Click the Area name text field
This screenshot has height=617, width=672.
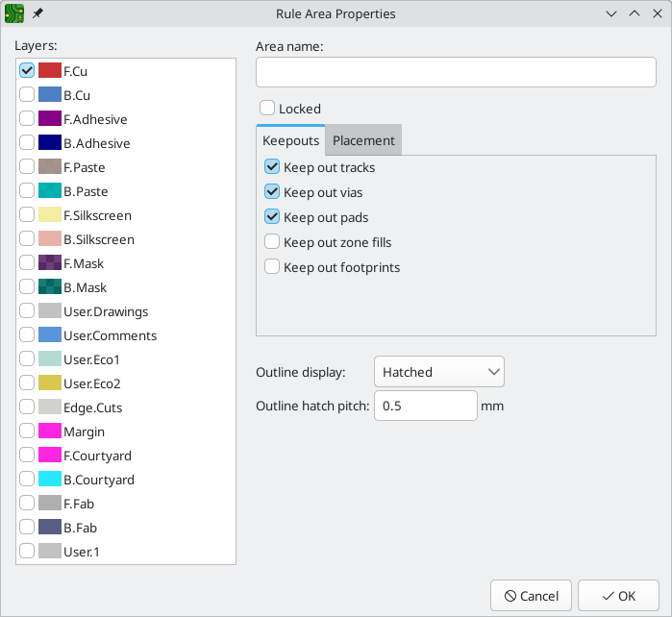[x=456, y=72]
